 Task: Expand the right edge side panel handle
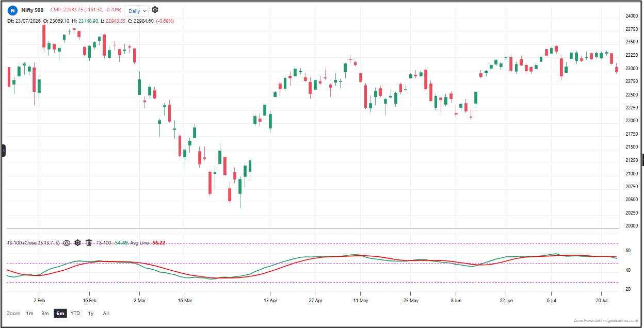click(x=642, y=159)
